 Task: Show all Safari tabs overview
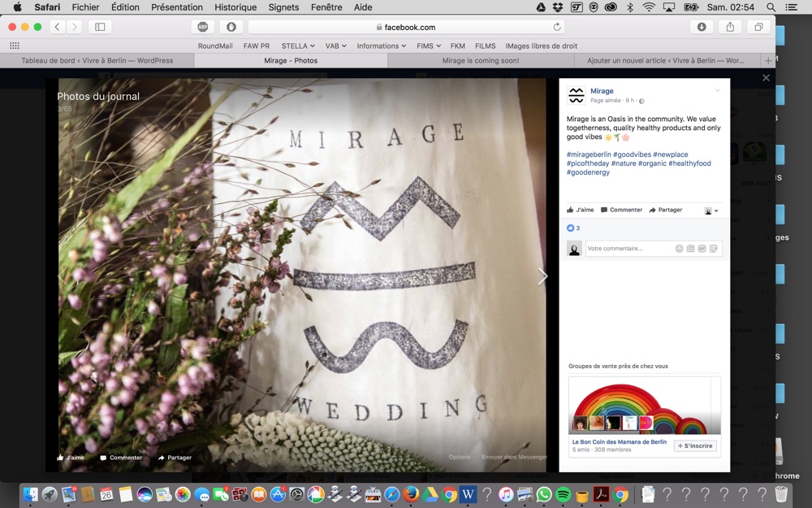[758, 27]
